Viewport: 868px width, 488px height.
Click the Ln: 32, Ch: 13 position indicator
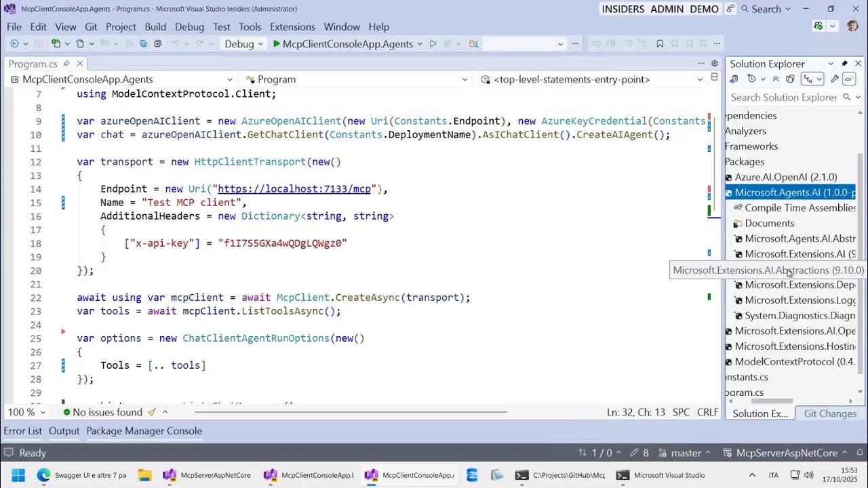pyautogui.click(x=636, y=412)
